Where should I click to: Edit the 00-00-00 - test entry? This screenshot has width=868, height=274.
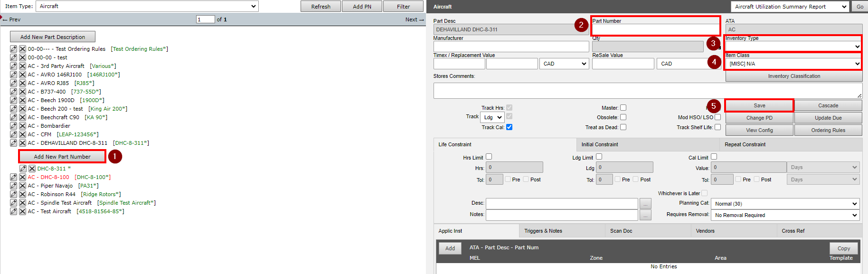13,57
